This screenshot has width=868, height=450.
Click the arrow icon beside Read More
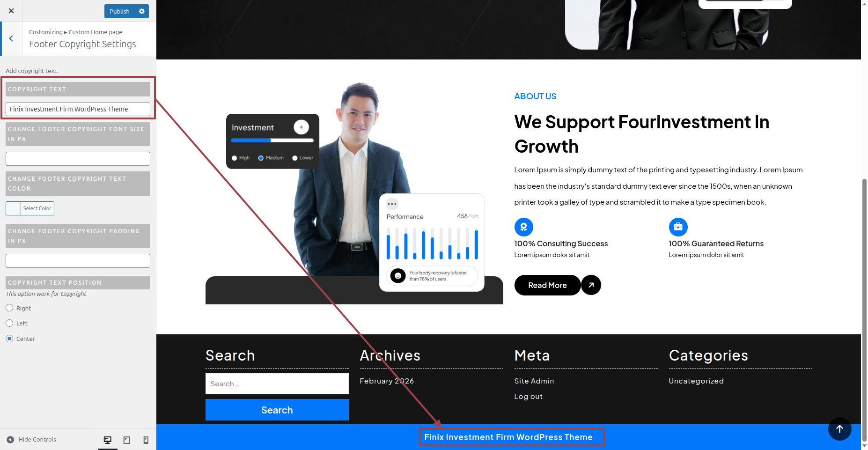pyautogui.click(x=591, y=285)
